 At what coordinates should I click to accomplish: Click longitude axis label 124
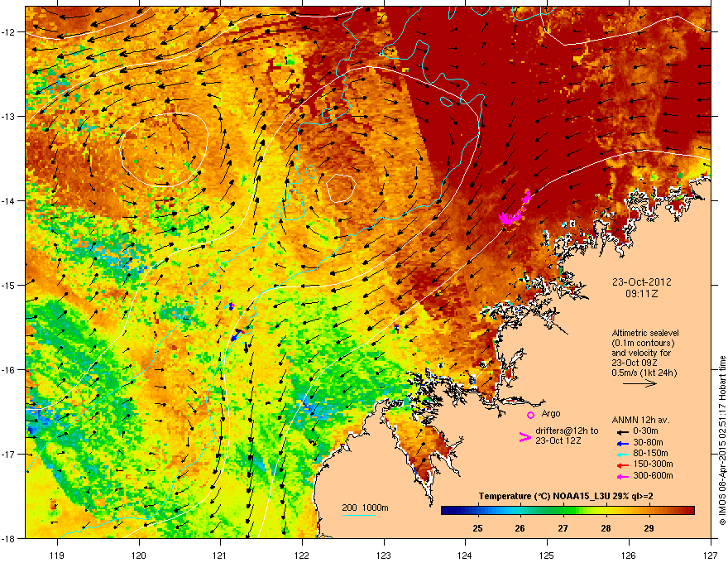(465, 555)
